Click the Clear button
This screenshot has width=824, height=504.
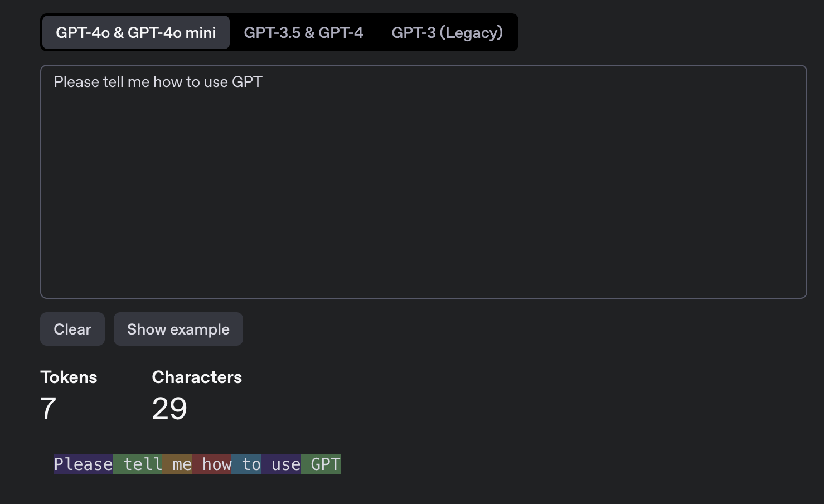[72, 329]
